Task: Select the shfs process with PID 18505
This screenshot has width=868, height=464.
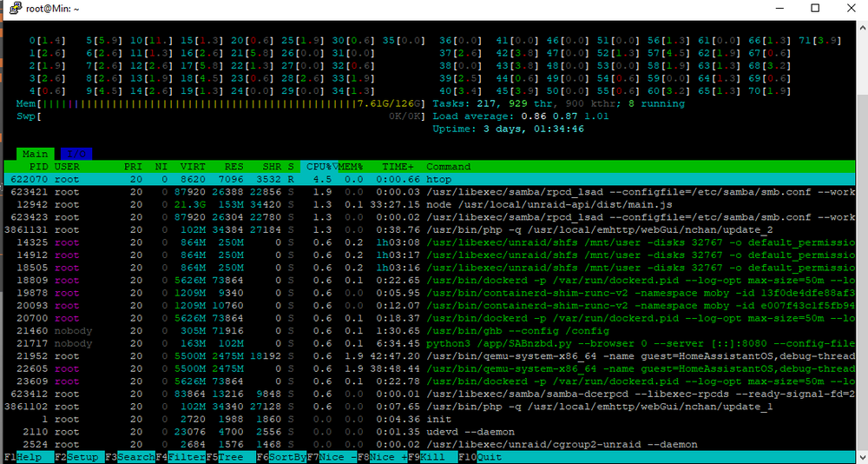Action: click(430, 268)
